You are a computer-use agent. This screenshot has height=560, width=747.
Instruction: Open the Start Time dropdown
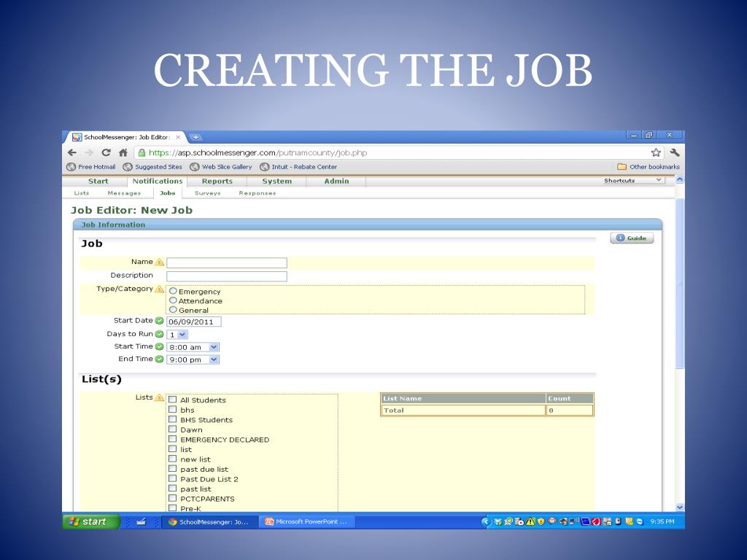[193, 347]
